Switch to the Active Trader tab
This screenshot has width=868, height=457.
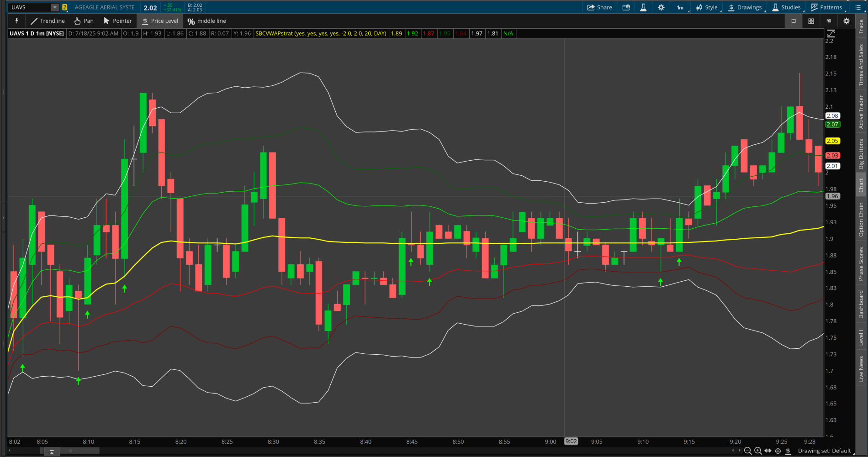click(861, 112)
